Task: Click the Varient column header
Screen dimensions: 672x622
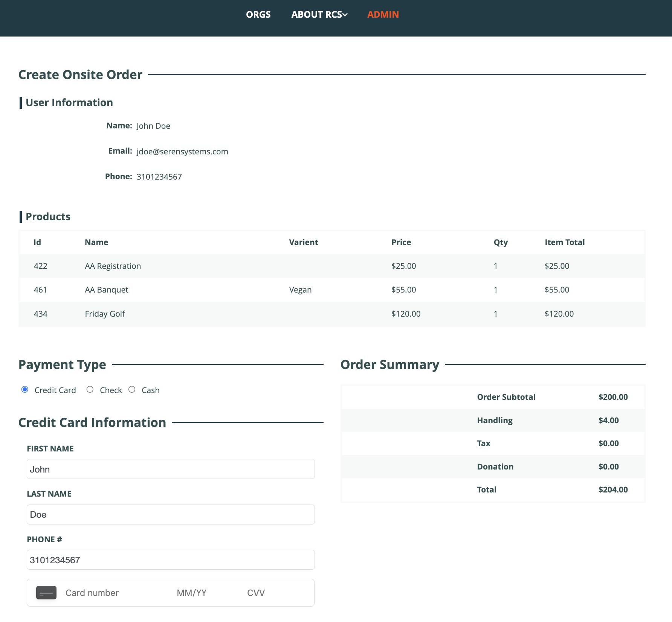Action: (x=303, y=242)
